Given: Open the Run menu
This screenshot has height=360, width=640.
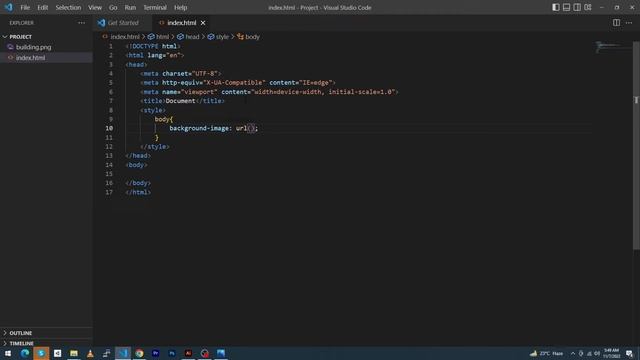Looking at the screenshot, I should pyautogui.click(x=130, y=7).
